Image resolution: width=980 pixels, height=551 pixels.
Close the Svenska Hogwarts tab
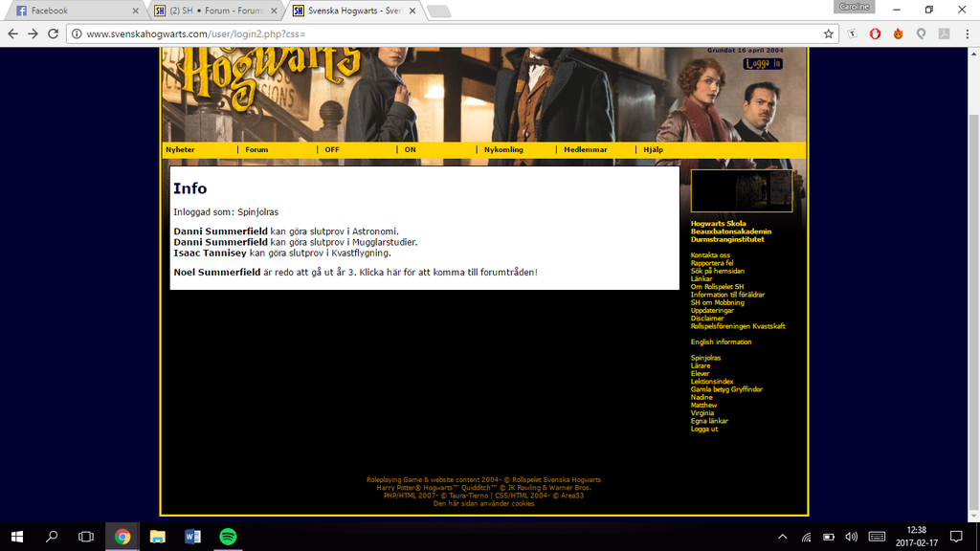coord(412,11)
